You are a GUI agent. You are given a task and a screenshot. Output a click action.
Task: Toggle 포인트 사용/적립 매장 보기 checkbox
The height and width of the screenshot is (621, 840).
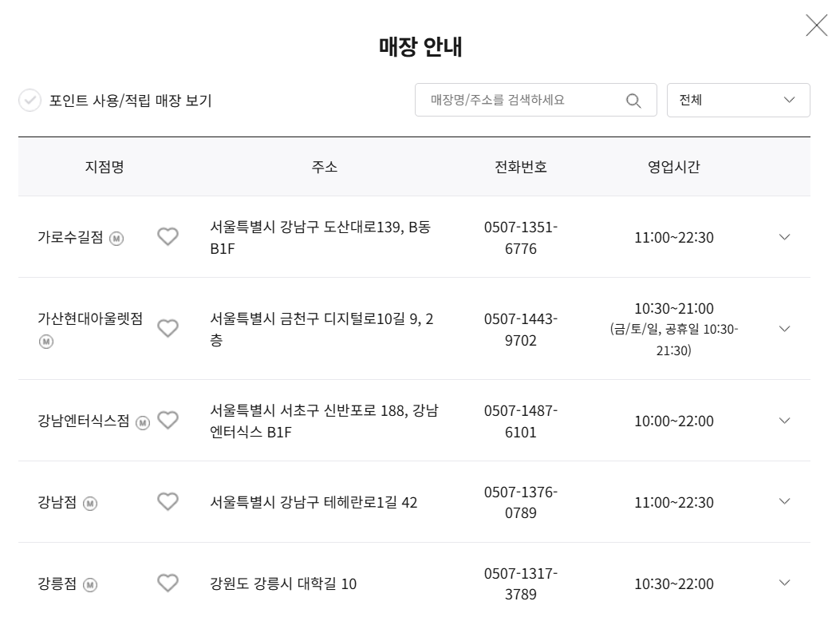point(30,101)
